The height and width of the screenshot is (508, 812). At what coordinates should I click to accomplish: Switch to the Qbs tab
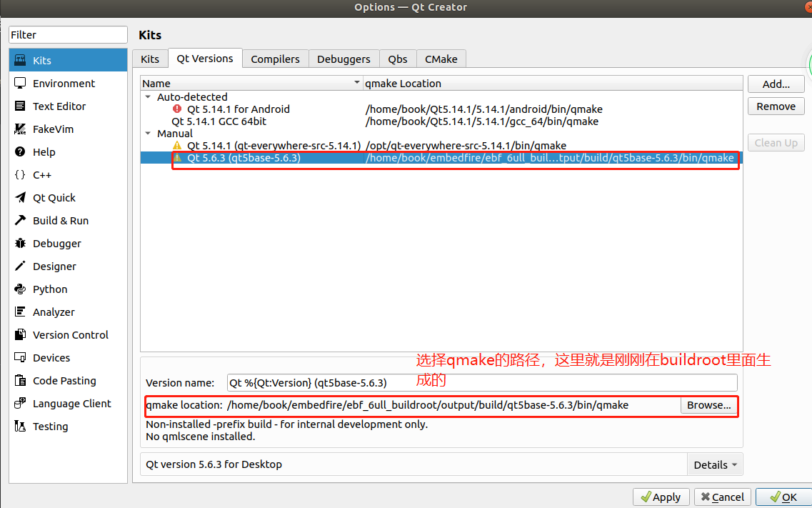398,59
